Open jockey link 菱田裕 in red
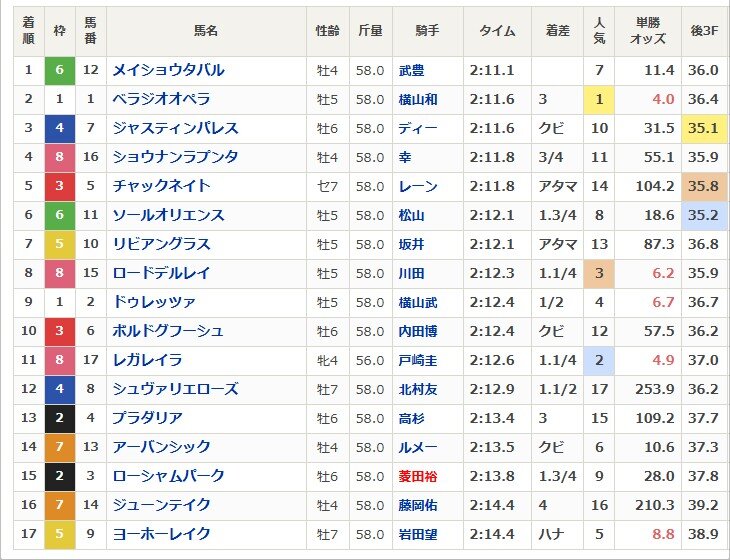 [418, 477]
